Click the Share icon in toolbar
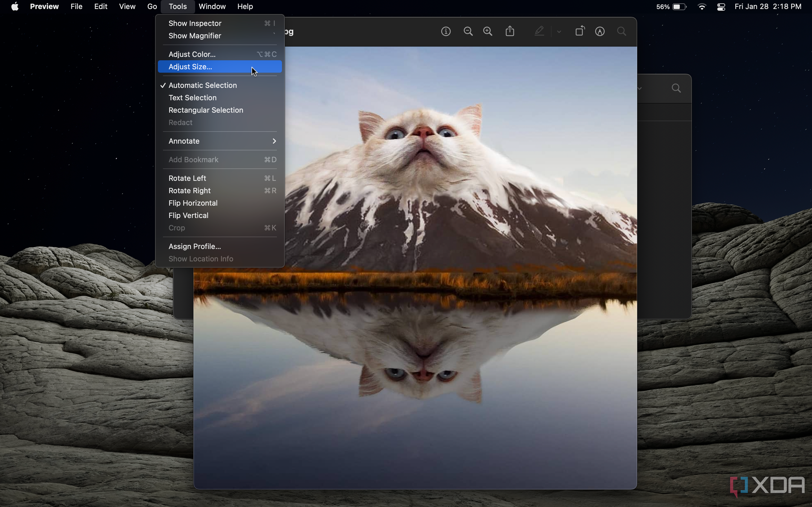812x507 pixels. pyautogui.click(x=509, y=31)
